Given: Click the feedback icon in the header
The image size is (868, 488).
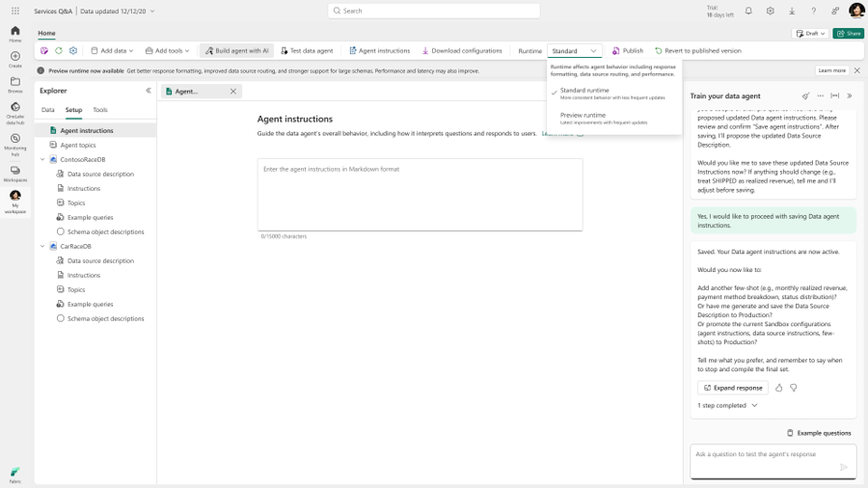Looking at the screenshot, I should click(835, 11).
